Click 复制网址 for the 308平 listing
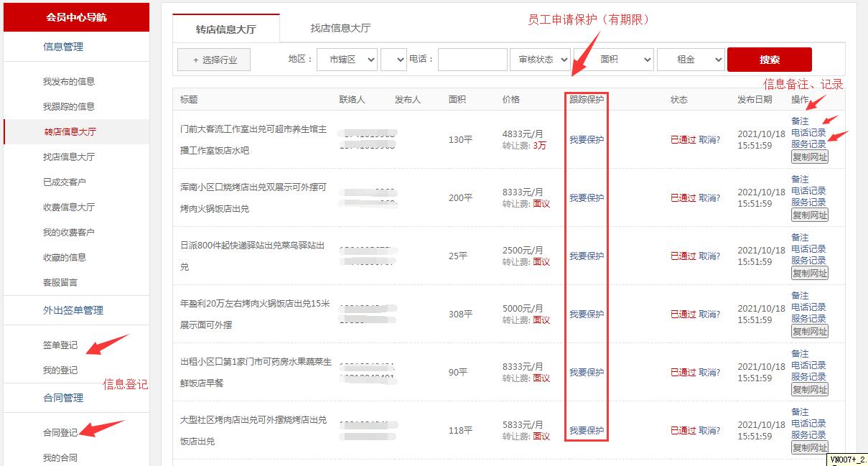 tap(810, 331)
